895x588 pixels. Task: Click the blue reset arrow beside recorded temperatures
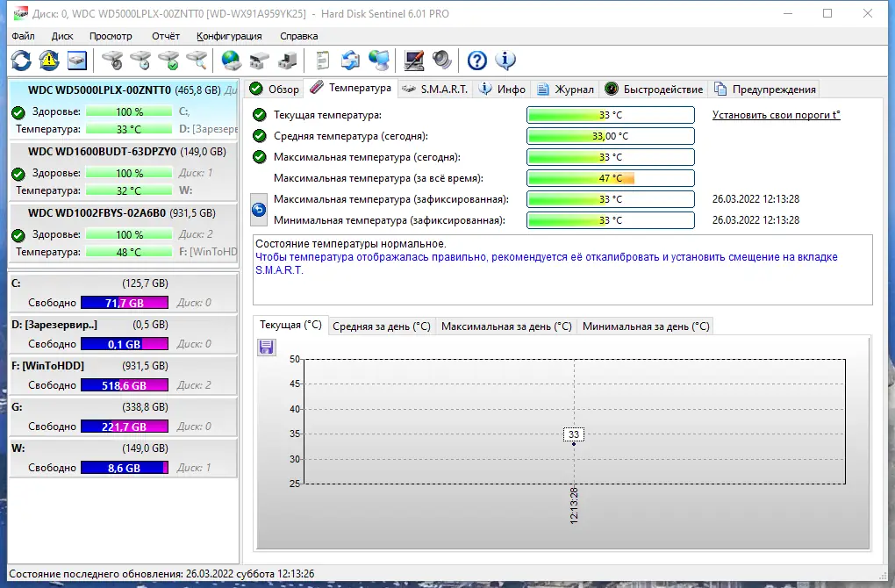point(259,210)
